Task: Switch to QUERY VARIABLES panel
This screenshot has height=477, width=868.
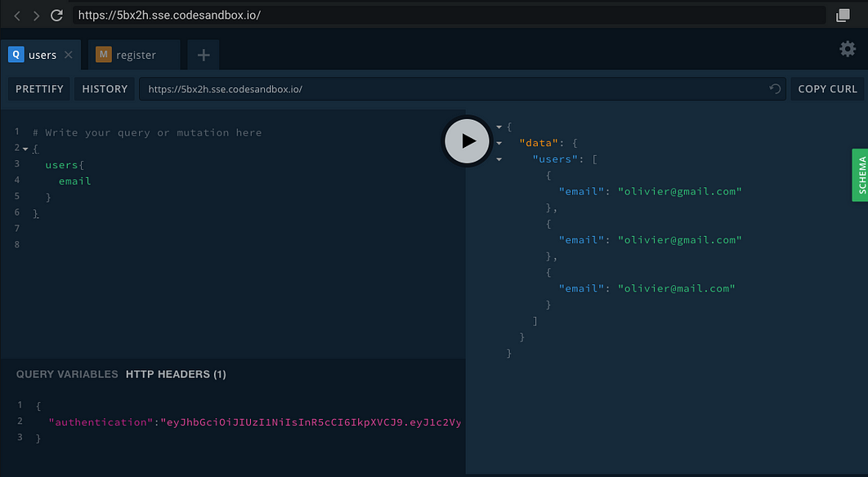Action: pyautogui.click(x=67, y=374)
